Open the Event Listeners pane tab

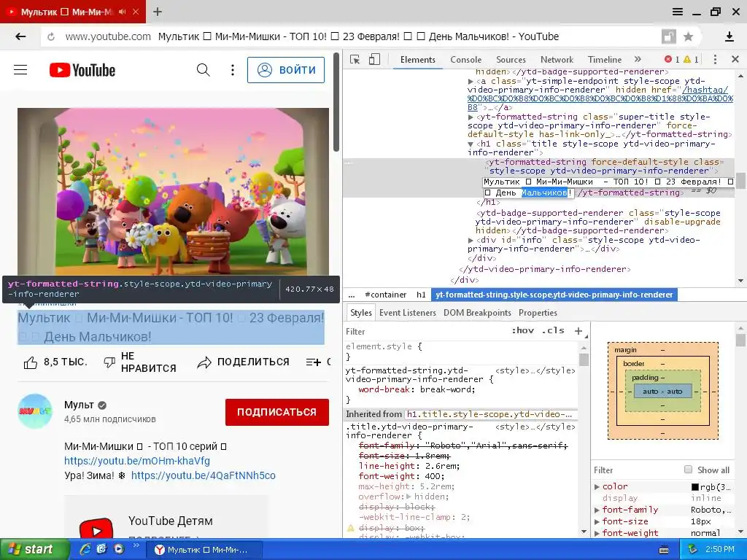(x=407, y=313)
